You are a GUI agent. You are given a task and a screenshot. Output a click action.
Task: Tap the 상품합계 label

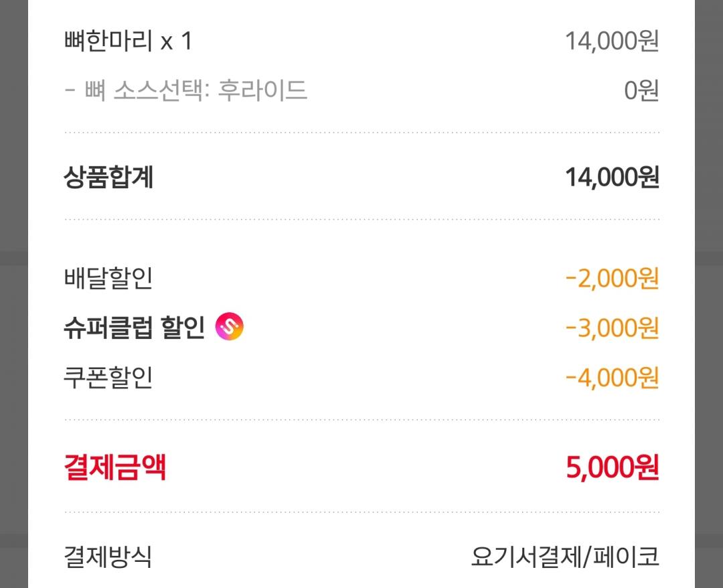[x=108, y=177]
